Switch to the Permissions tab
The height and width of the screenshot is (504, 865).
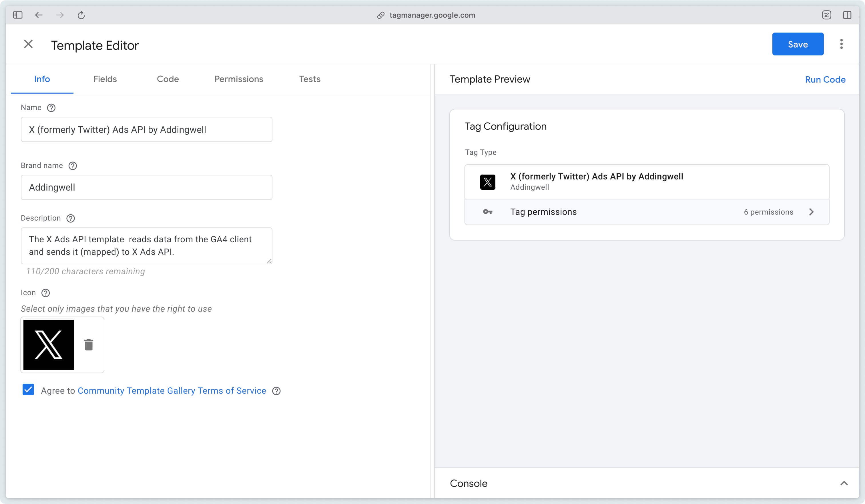[239, 79]
